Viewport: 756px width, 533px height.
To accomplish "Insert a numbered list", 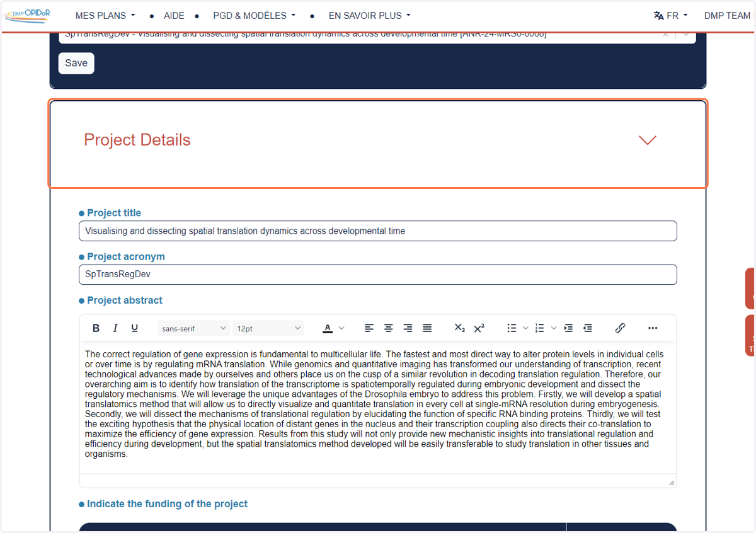I will coord(540,328).
